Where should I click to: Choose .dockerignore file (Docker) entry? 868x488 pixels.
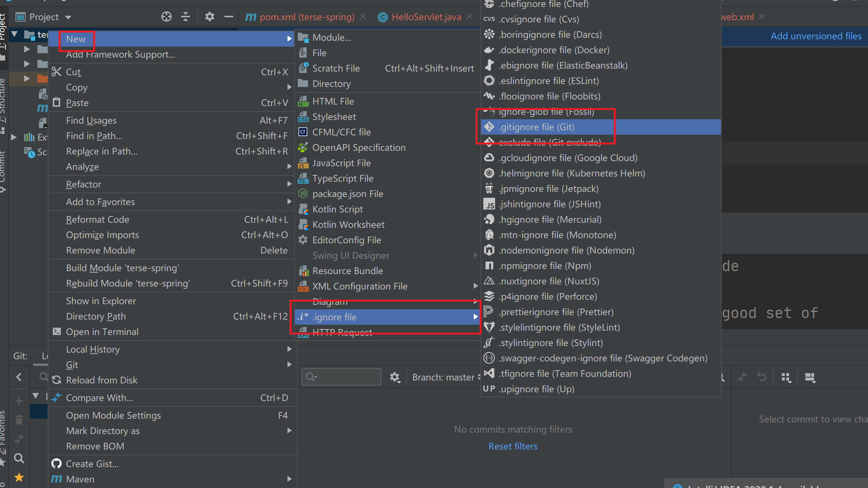[554, 50]
